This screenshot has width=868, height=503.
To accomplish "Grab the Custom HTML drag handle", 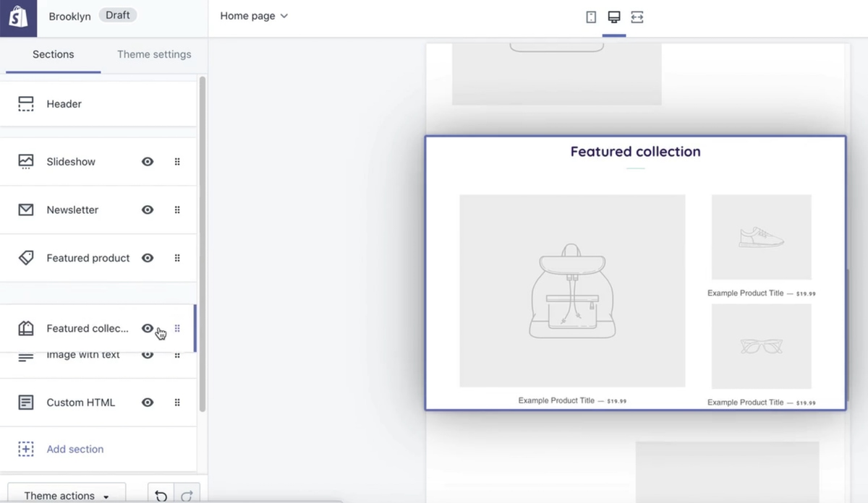I will pyautogui.click(x=177, y=403).
